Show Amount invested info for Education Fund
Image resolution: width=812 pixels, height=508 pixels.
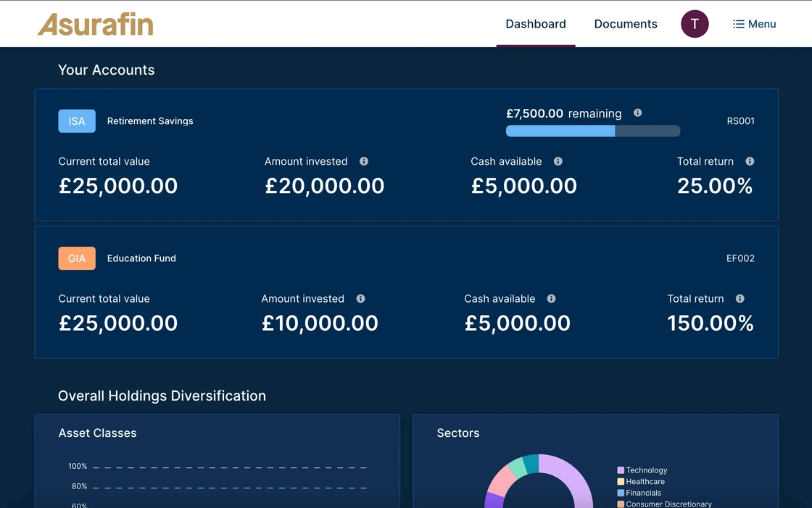tap(360, 298)
